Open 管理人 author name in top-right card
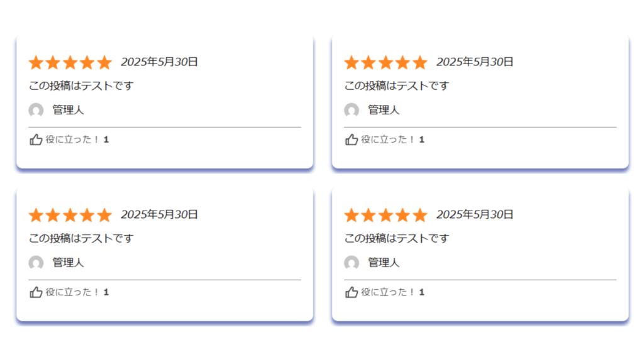The width and height of the screenshot is (644, 362). 384,110
